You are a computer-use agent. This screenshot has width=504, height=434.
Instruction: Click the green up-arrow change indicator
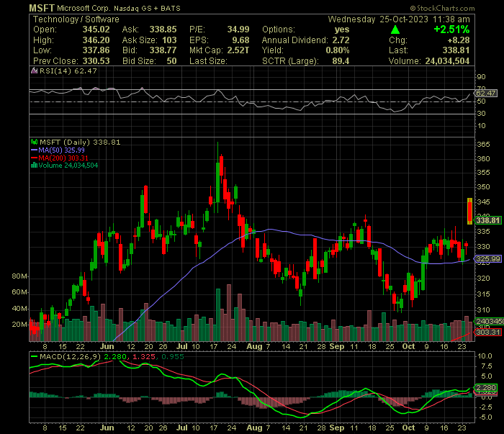pos(395,30)
